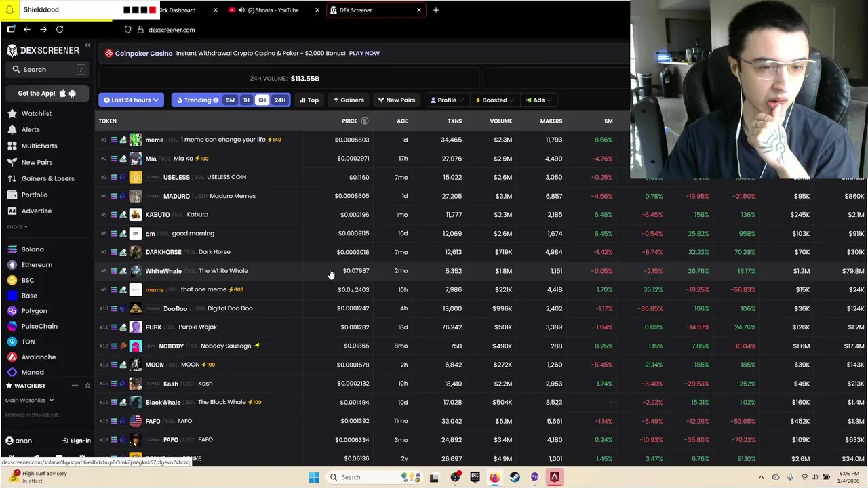Switch to the Shoota YouTube tab
Image resolution: width=868 pixels, height=488 pixels.
pyautogui.click(x=272, y=10)
